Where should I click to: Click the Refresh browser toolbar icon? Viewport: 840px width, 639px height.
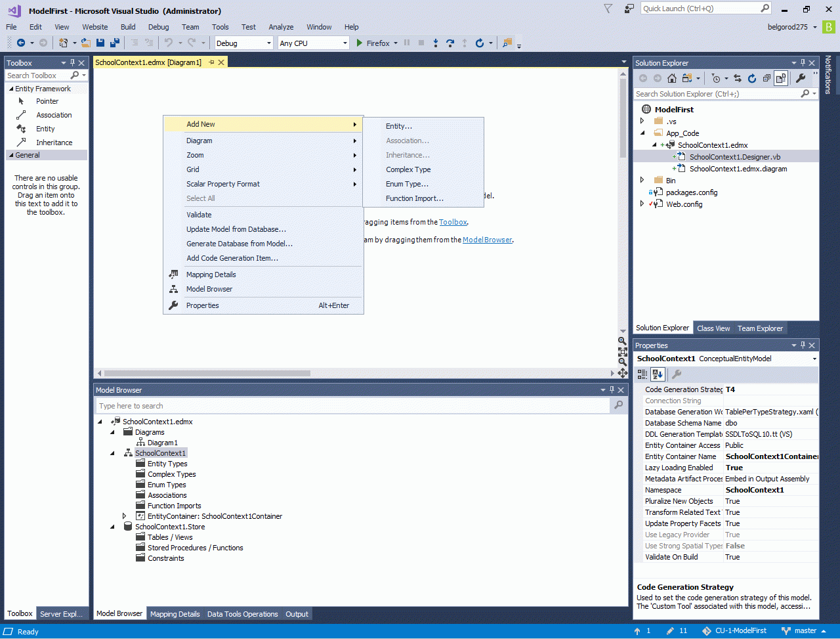coord(480,43)
